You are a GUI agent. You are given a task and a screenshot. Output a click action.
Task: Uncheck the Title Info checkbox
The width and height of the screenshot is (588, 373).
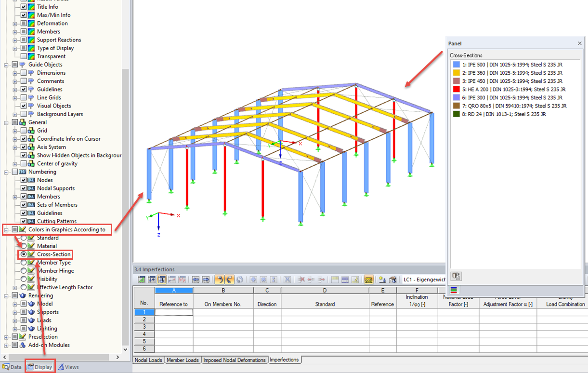click(24, 7)
